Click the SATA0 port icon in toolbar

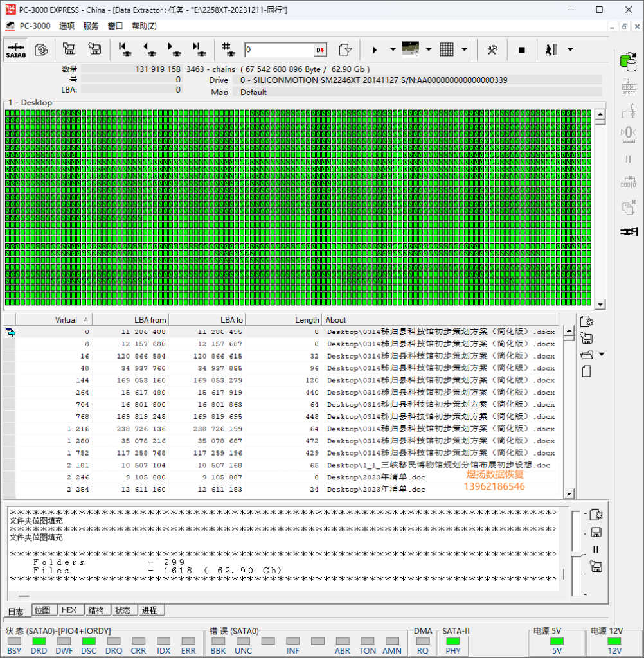coord(16,50)
